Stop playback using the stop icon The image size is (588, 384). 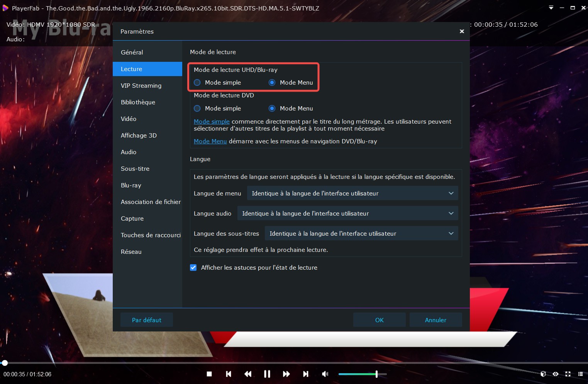[x=209, y=374]
